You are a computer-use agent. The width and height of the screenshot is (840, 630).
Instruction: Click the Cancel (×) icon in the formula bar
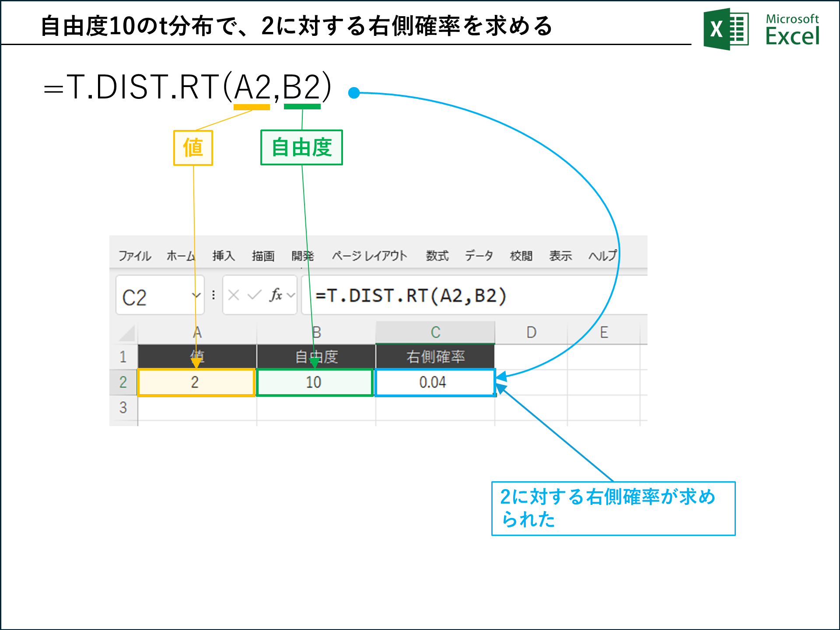[x=234, y=295]
